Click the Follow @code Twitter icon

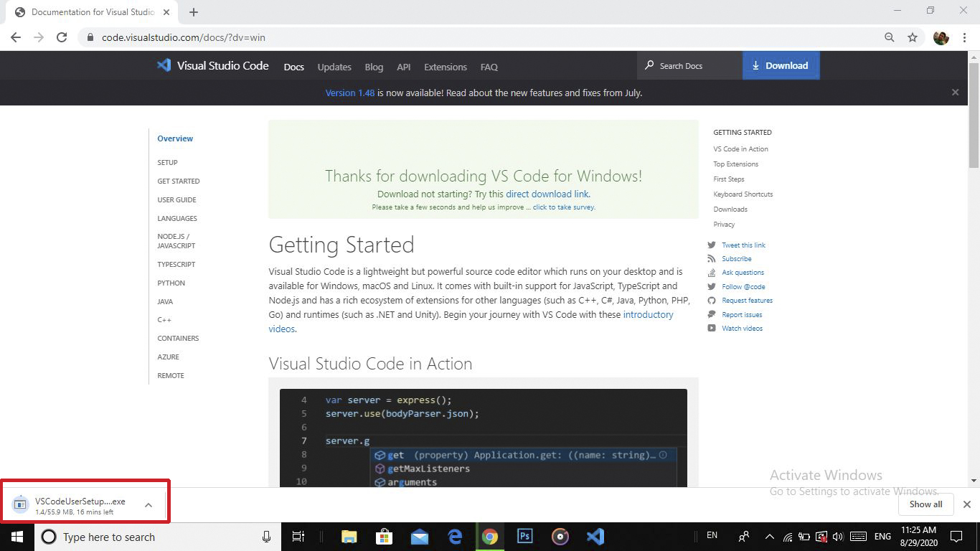(x=711, y=286)
